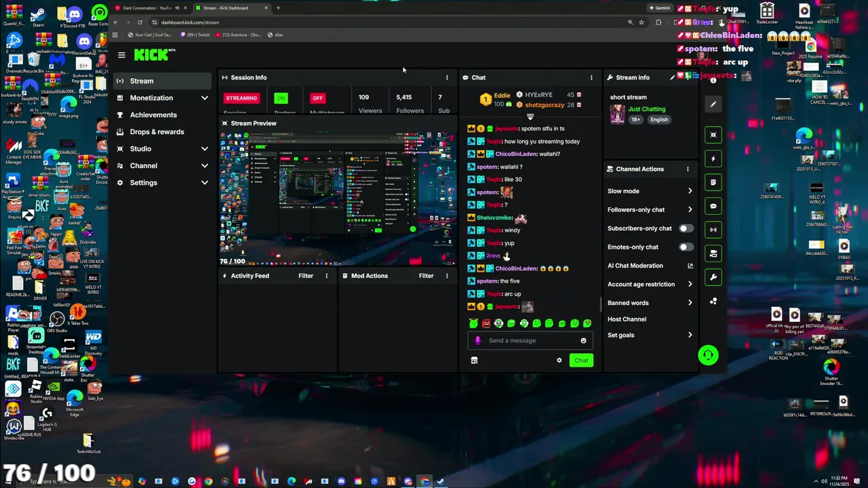Click the pencil button in right toolbar
The width and height of the screenshot is (868, 488).
click(x=713, y=104)
